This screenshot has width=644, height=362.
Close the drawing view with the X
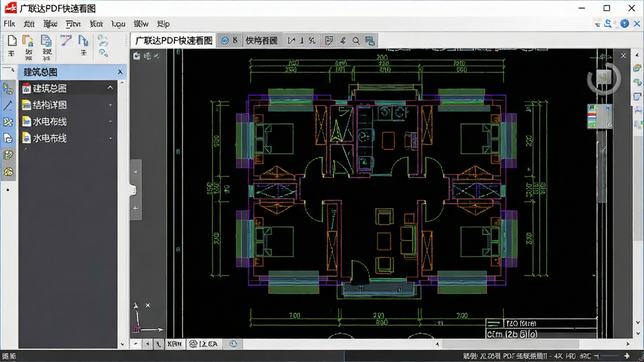[623, 56]
